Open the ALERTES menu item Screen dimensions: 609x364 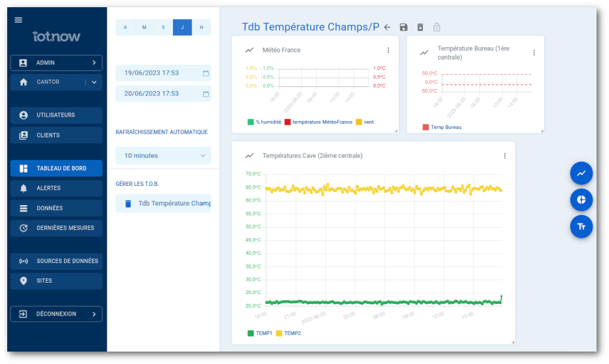click(x=56, y=188)
